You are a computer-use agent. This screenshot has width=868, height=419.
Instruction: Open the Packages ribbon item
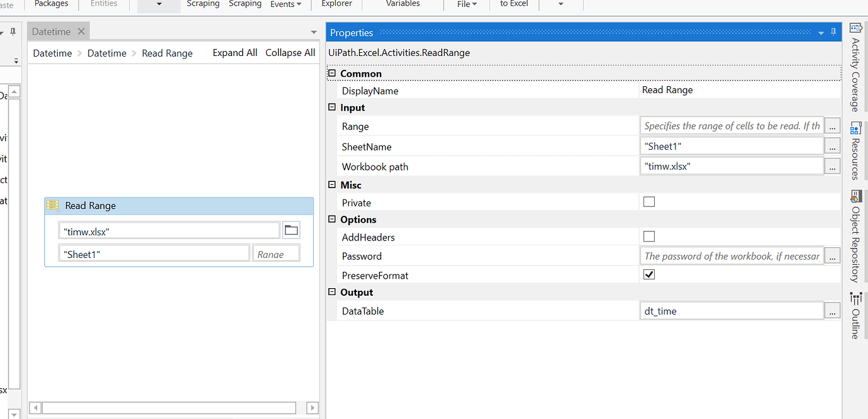(52, 4)
